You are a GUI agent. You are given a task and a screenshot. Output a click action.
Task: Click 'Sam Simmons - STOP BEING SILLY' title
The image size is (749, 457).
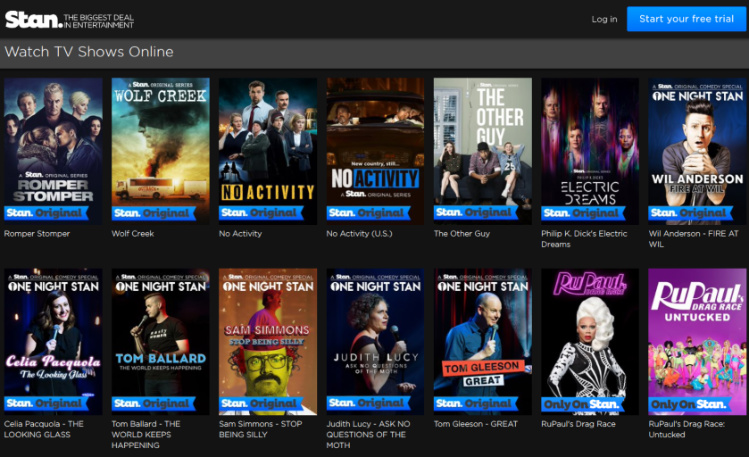coord(261,429)
